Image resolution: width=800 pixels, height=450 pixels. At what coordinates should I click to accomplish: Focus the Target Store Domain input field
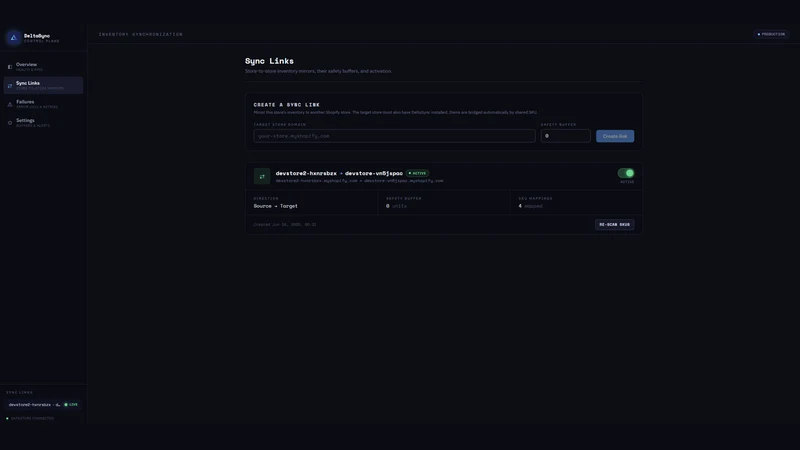click(394, 136)
